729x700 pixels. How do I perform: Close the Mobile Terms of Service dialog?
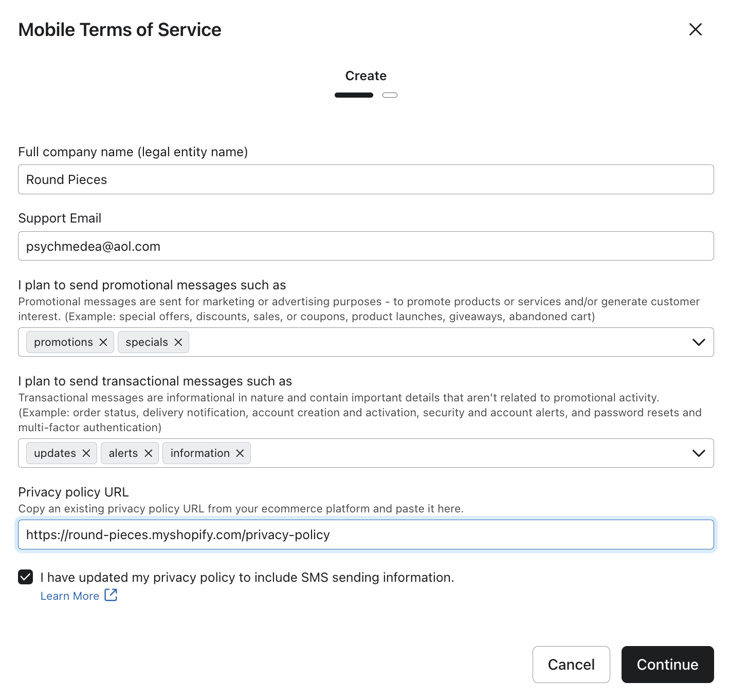coord(695,29)
